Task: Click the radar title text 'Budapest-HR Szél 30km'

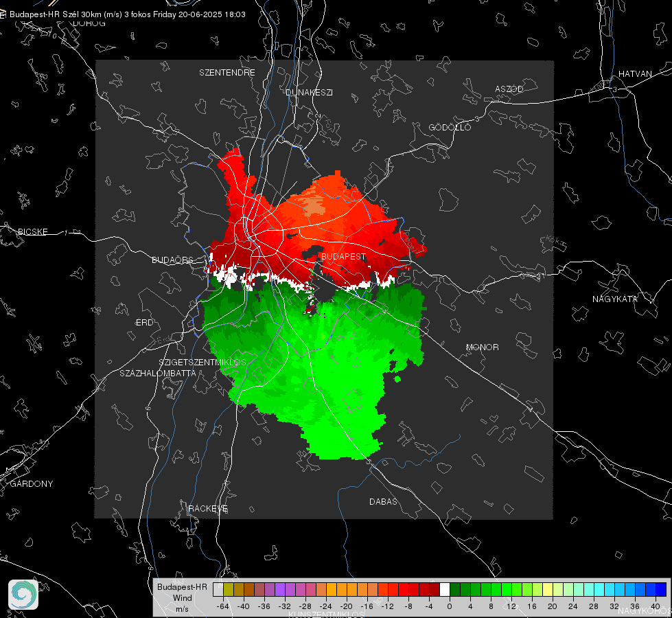Action: [x=56, y=14]
